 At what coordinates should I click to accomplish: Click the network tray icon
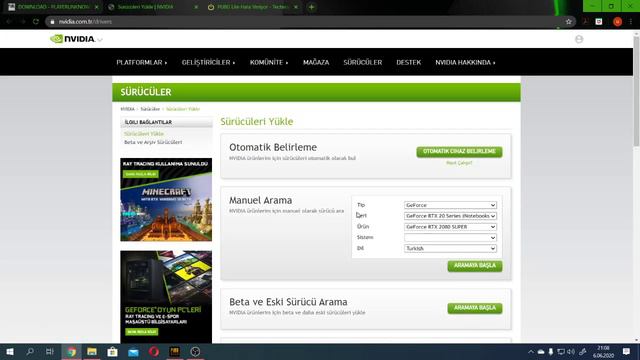[x=561, y=352]
